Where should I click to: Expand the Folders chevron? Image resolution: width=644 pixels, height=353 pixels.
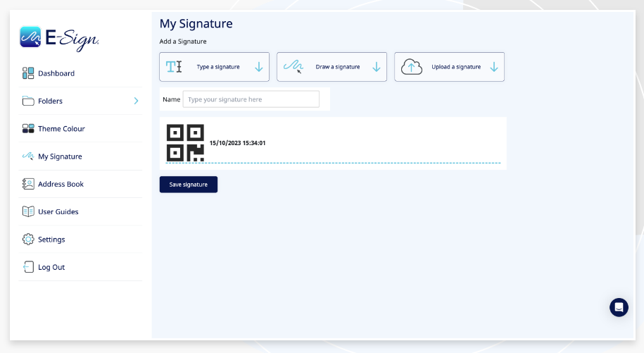click(x=136, y=101)
